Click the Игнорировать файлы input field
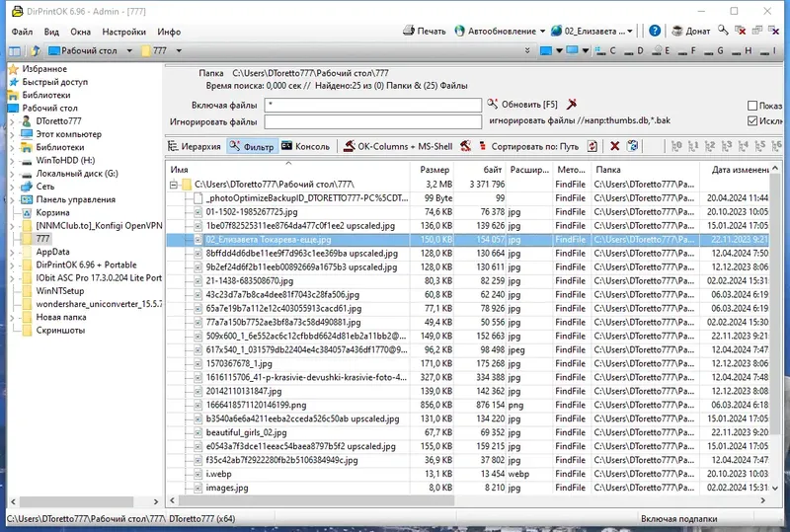 coord(373,121)
